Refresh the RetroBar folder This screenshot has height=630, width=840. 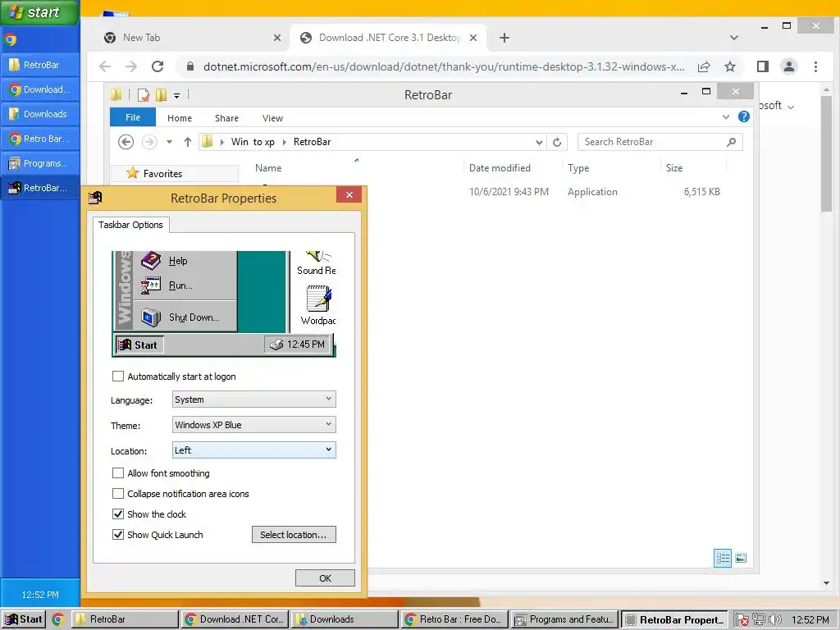click(557, 142)
